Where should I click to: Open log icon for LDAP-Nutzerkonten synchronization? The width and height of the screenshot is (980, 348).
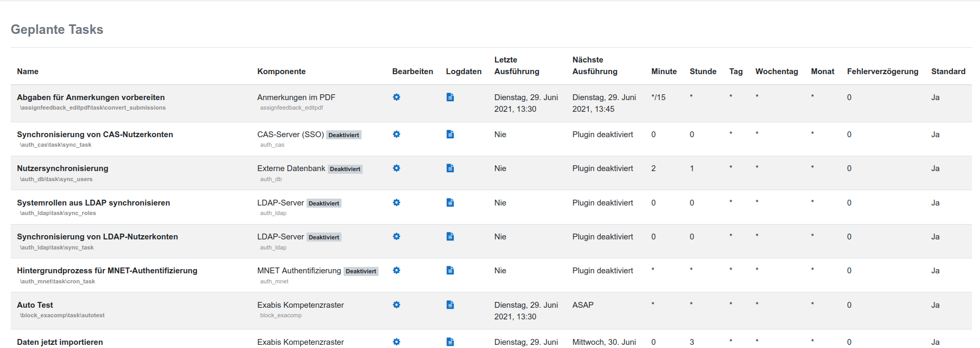450,237
